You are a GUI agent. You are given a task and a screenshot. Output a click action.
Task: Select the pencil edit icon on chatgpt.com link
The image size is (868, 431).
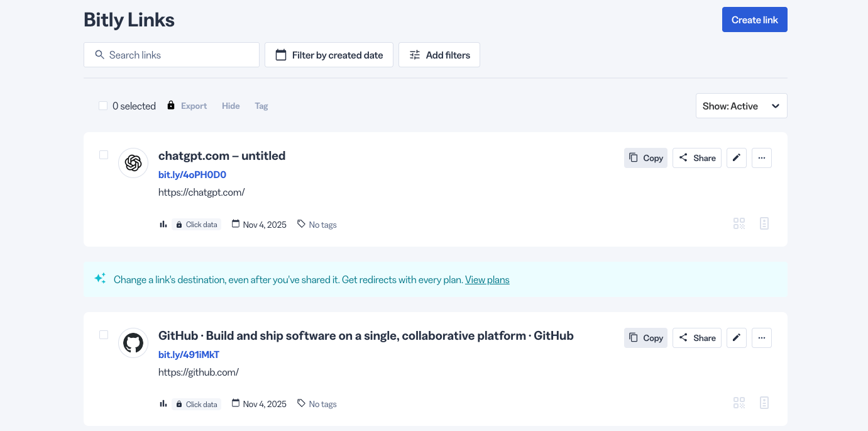[x=736, y=158]
